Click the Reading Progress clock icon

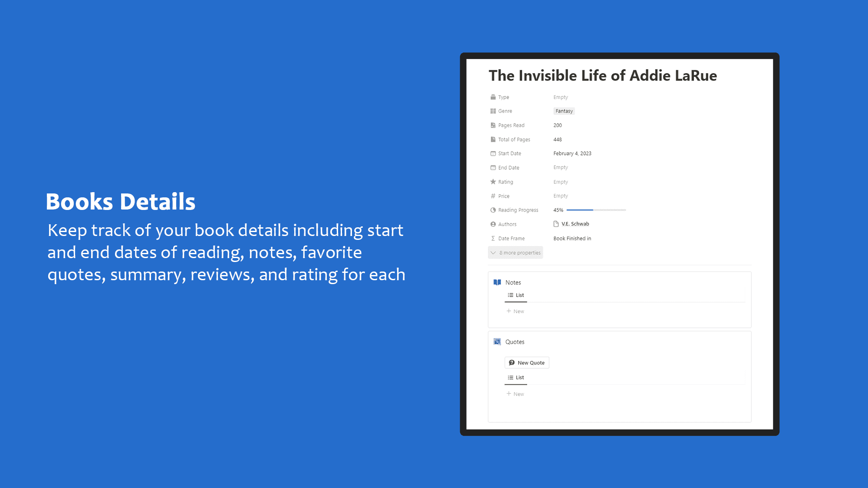(x=493, y=210)
